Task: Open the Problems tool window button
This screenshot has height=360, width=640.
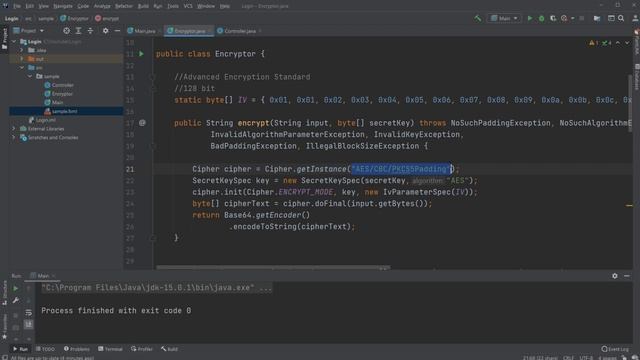Action: (77, 349)
